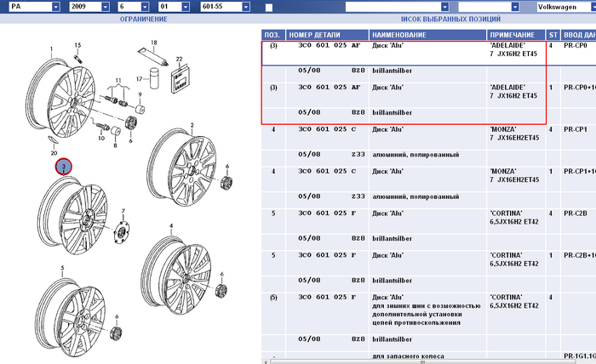Click the ПОЗ. column header
Screen dimensions: 596x364
273,35
